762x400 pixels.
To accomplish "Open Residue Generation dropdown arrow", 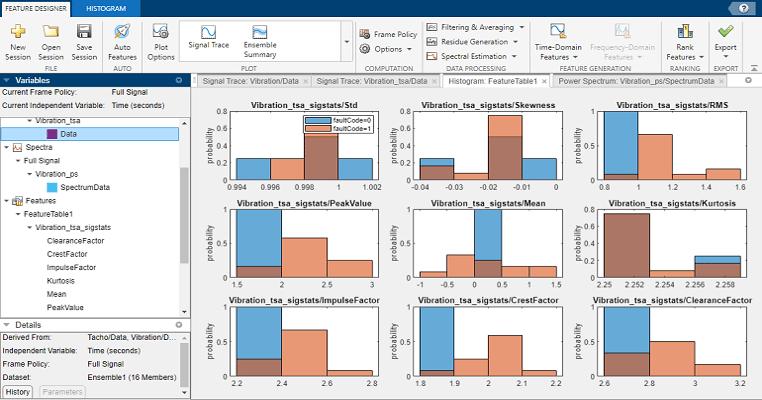I will [515, 42].
